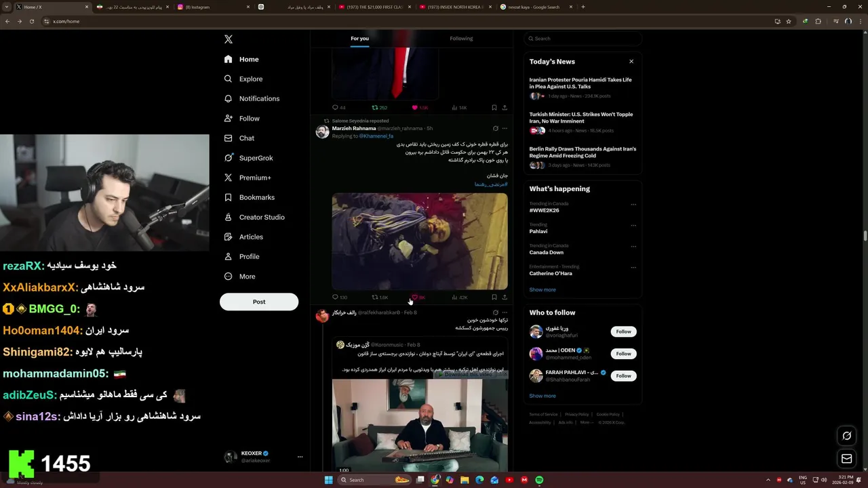The width and height of the screenshot is (868, 488).
Task: Open Explore in sidebar
Action: [243, 79]
